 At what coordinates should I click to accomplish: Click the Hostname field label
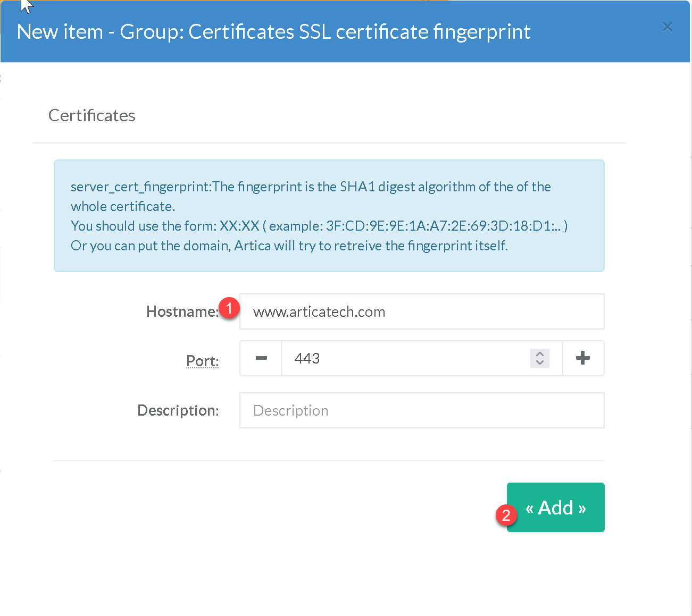(x=181, y=311)
